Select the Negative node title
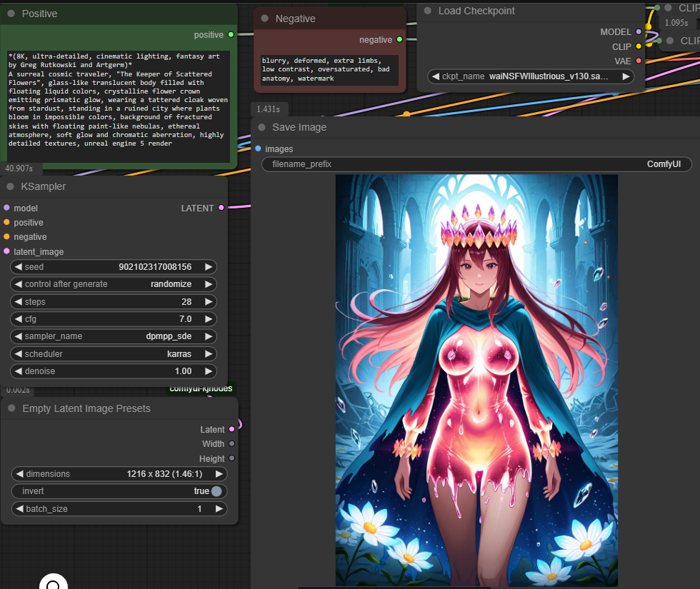This screenshot has width=700, height=589. (x=296, y=19)
